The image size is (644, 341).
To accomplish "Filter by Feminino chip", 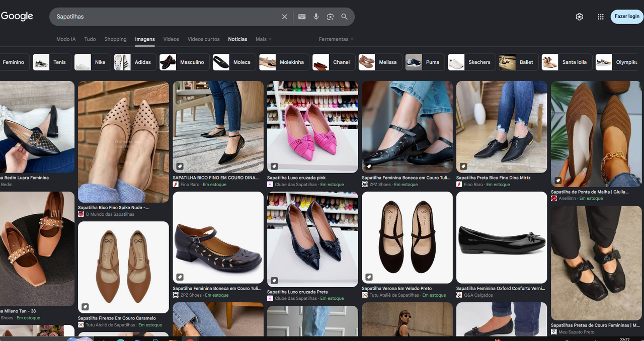I will click(14, 62).
